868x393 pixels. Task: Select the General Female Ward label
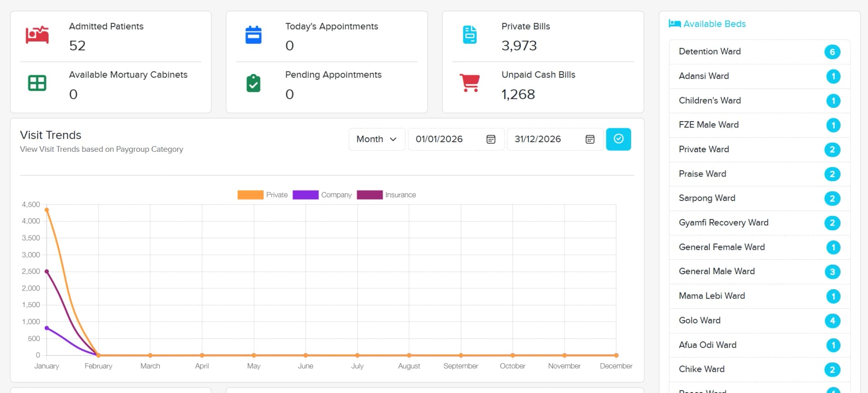(x=722, y=247)
